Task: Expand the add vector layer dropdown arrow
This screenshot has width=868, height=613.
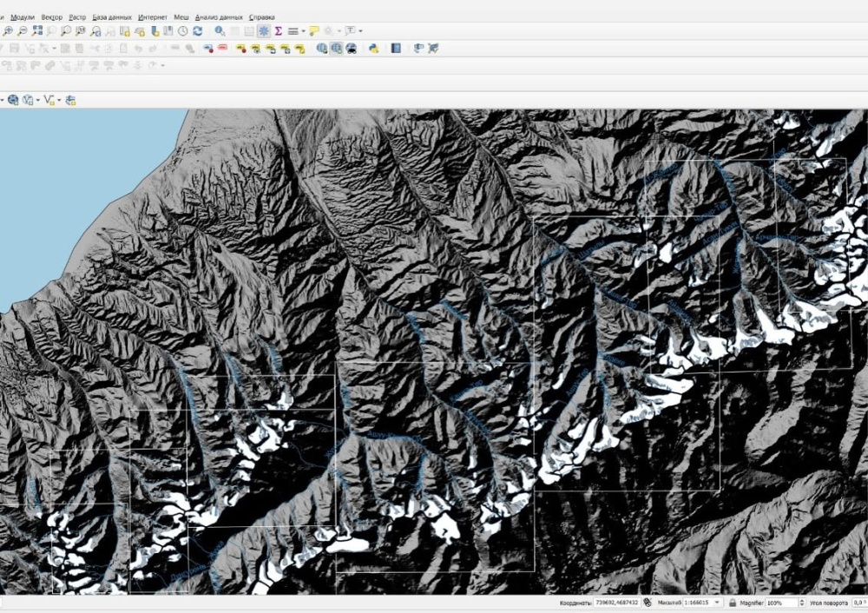Action: (x=37, y=100)
